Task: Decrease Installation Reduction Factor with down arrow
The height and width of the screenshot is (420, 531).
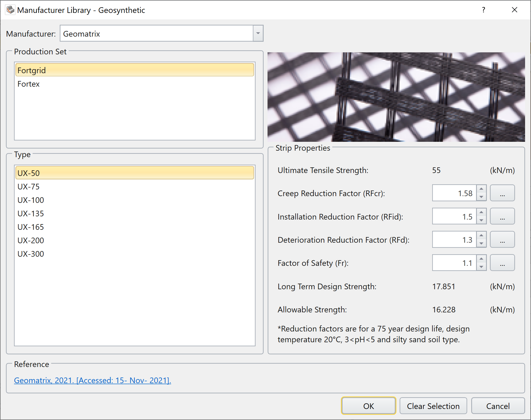Action: 481,220
